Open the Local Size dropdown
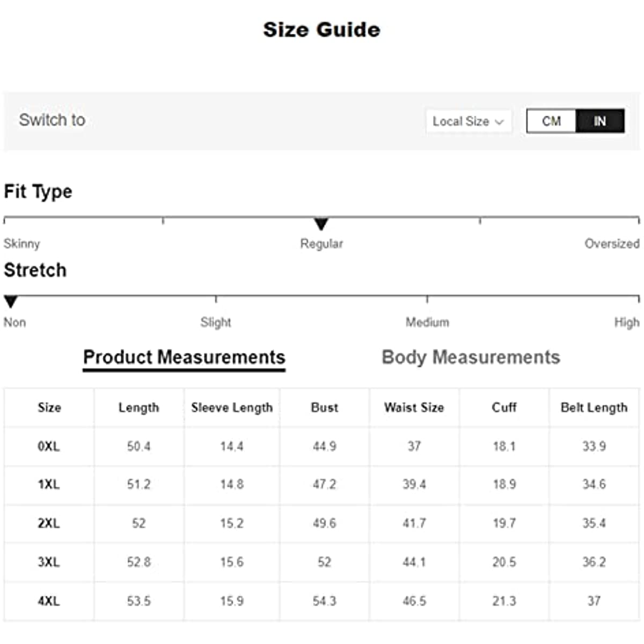 [468, 121]
